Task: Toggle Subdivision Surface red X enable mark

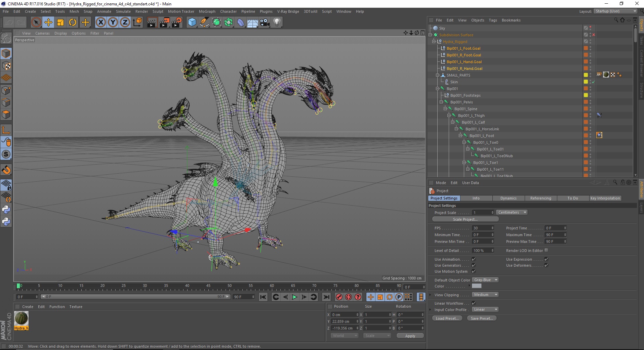Action: click(x=594, y=35)
